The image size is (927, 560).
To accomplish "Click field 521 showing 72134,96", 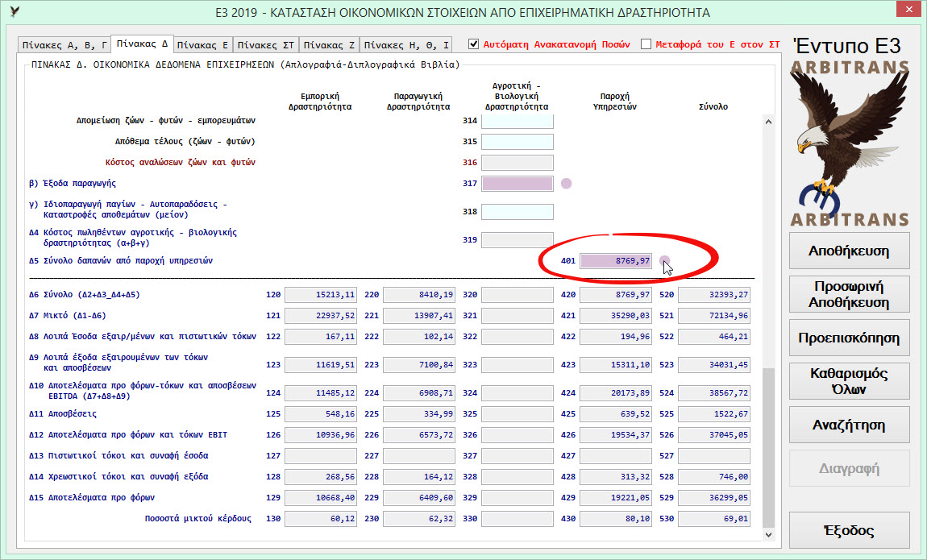I will (x=714, y=316).
